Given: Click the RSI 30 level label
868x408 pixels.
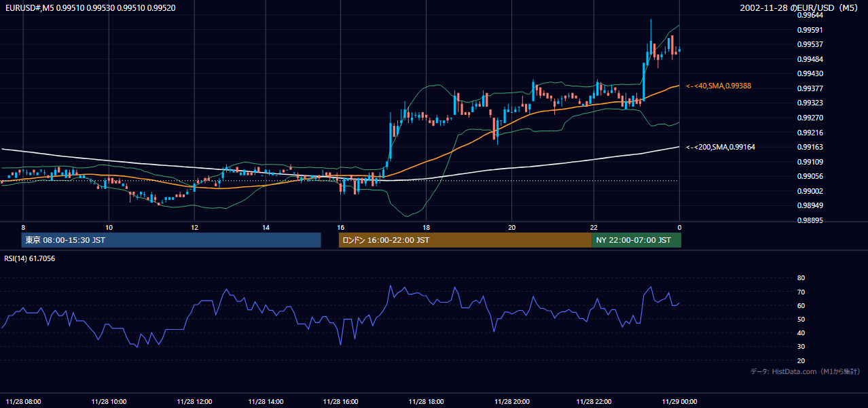Looking at the screenshot, I should coord(801,347).
